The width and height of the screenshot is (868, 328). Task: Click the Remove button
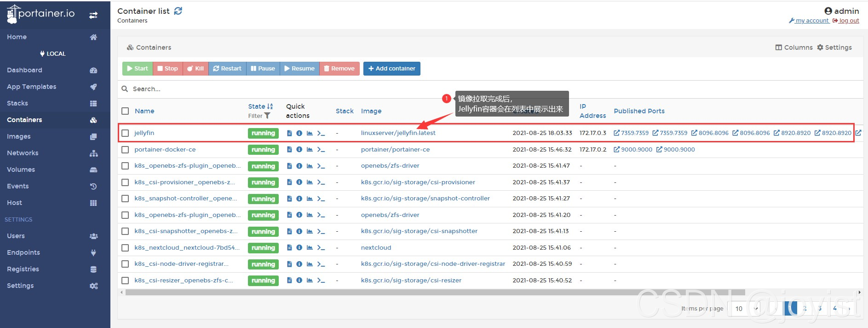click(339, 69)
